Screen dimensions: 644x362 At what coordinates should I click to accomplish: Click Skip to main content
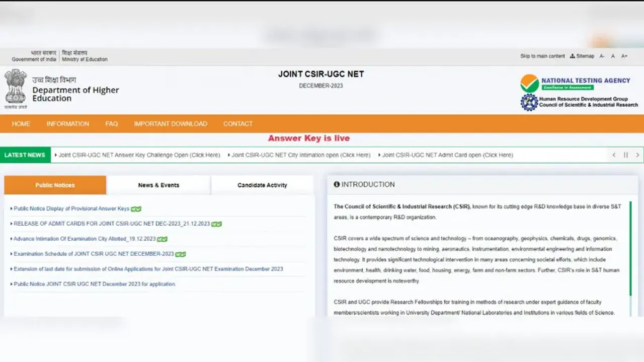[x=542, y=56]
